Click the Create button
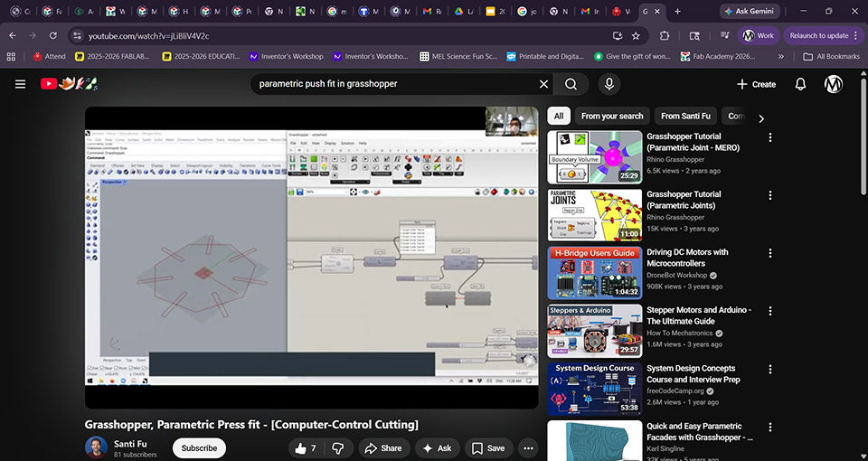Screen dimensions: 868x461 click(756, 84)
